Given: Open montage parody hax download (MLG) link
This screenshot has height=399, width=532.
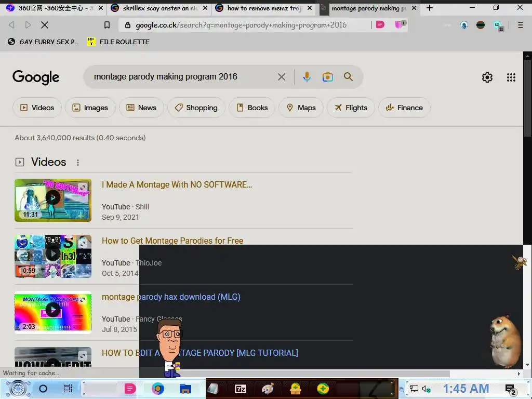Looking at the screenshot, I should 171,297.
